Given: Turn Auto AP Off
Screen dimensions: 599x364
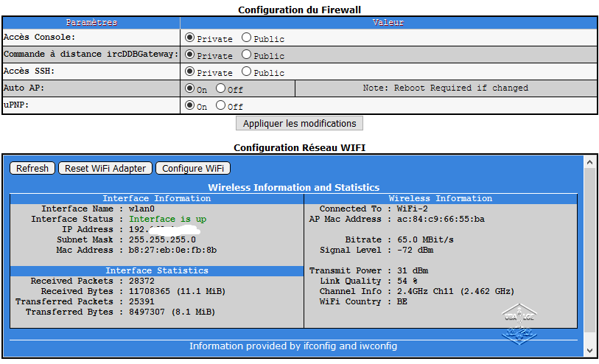Looking at the screenshot, I should tap(220, 88).
